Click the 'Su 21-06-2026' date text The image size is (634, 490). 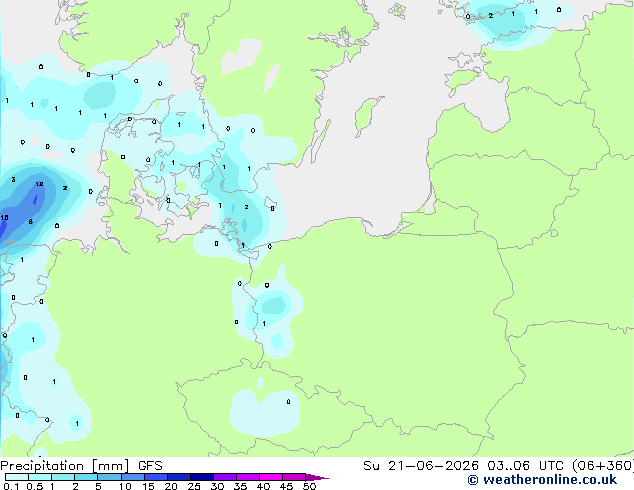[x=421, y=466]
